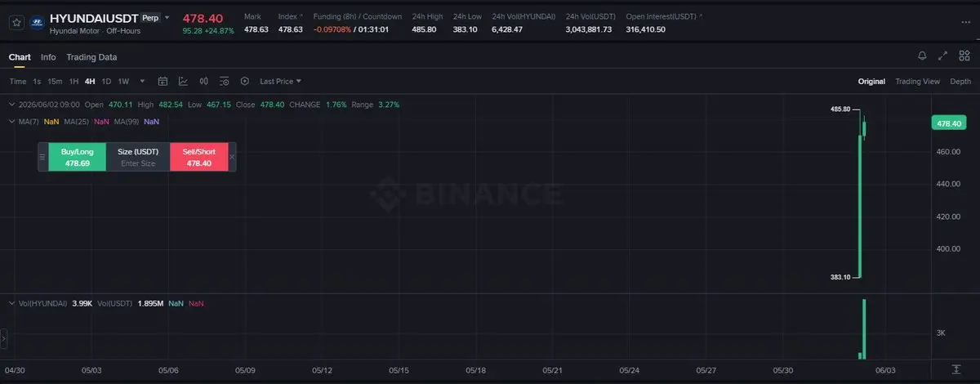Select the 1s chart interval
The height and width of the screenshot is (384, 980).
click(37, 82)
